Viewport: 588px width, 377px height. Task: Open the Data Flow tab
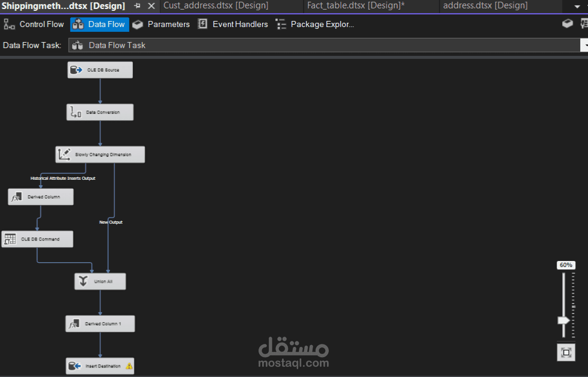click(99, 25)
